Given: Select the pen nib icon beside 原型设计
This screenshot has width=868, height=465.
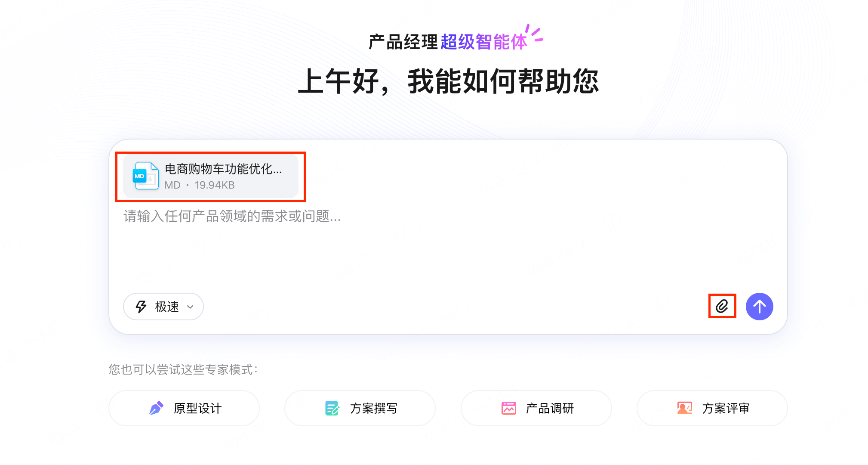Looking at the screenshot, I should [157, 408].
